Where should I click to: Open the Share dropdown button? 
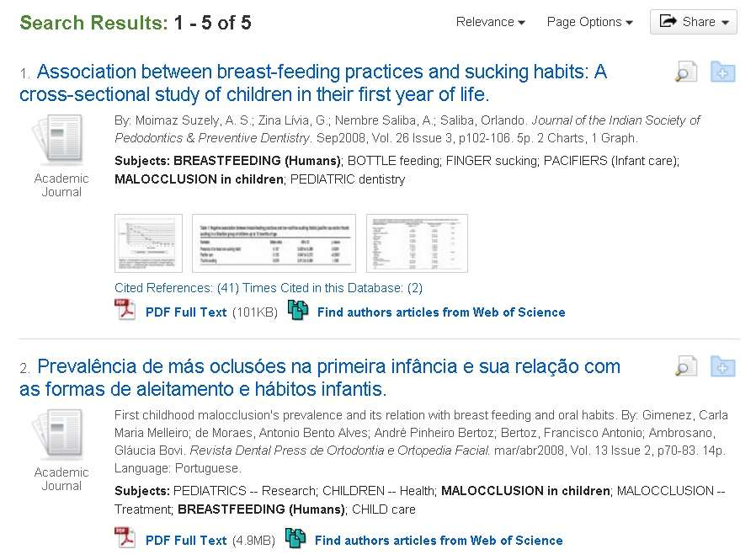pyautogui.click(x=694, y=22)
